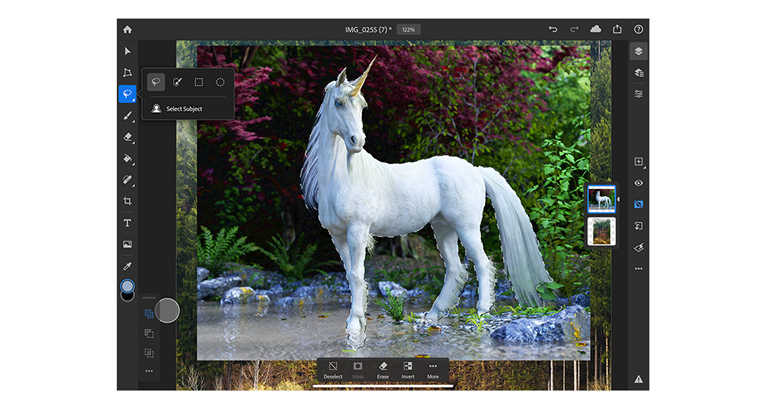Select the Move tool arrow
This screenshot has height=400, width=770.
click(128, 51)
